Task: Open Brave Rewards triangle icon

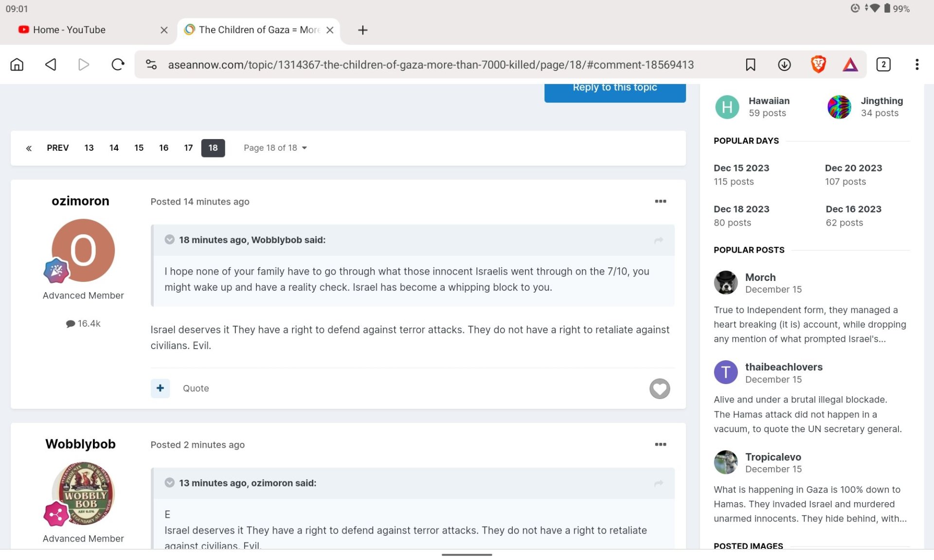Action: point(850,65)
